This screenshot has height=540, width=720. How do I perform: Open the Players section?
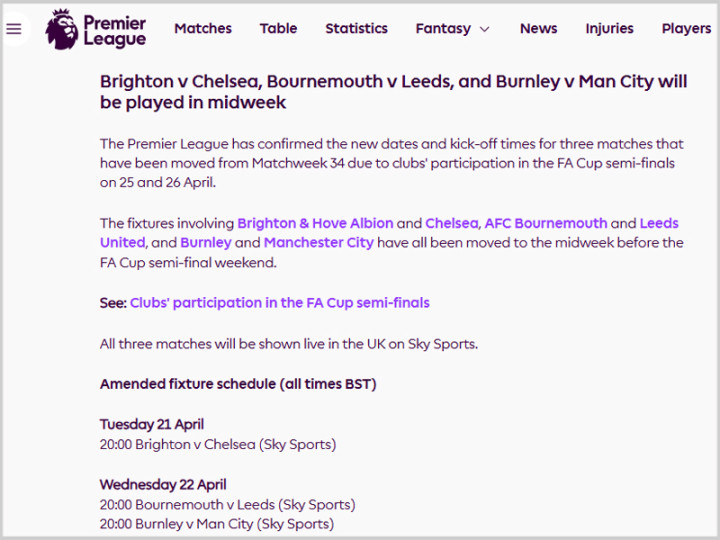686,29
